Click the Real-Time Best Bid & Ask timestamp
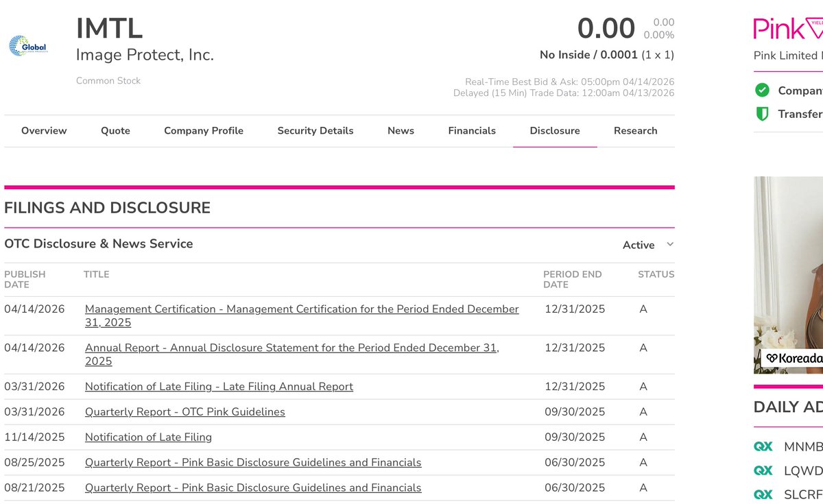 [570, 82]
